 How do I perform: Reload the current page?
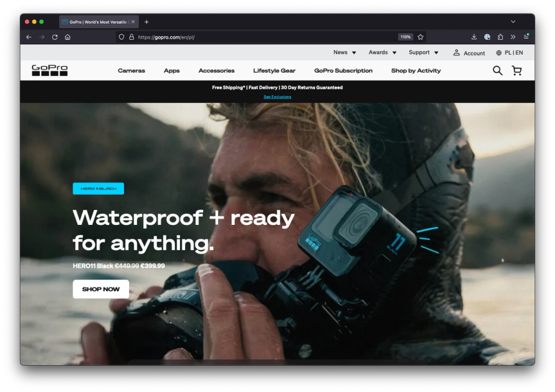pyautogui.click(x=55, y=37)
